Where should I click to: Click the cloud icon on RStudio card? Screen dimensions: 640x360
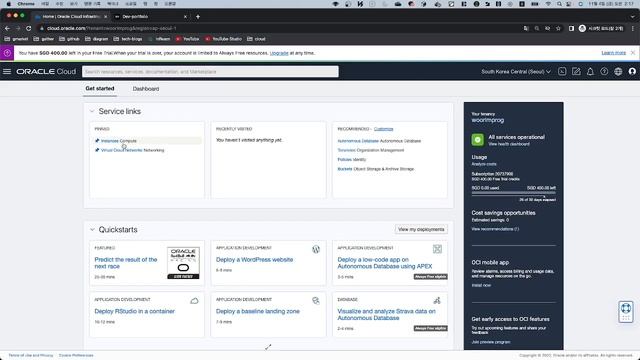pyautogui.click(x=194, y=301)
